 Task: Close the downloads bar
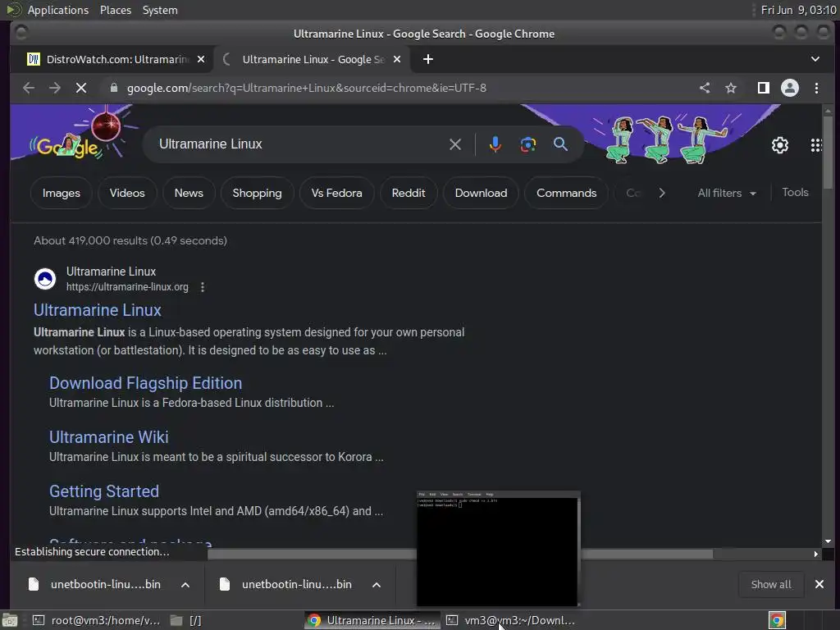pyautogui.click(x=819, y=584)
